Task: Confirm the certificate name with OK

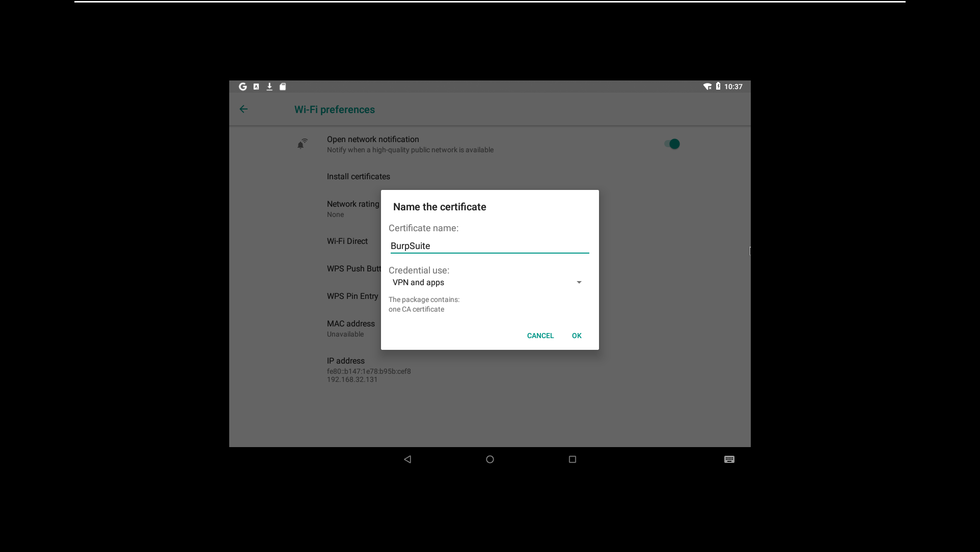Action: click(x=577, y=336)
